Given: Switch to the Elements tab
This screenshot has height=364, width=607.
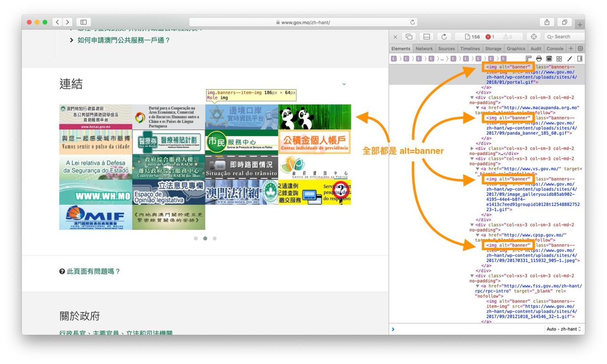Looking at the screenshot, I should click(401, 49).
